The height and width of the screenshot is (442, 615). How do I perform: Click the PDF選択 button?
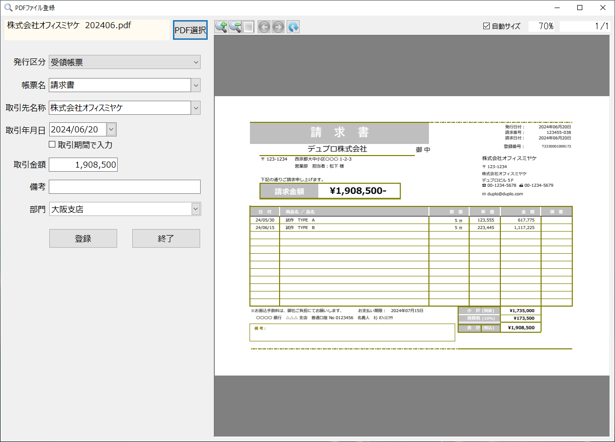(x=190, y=30)
